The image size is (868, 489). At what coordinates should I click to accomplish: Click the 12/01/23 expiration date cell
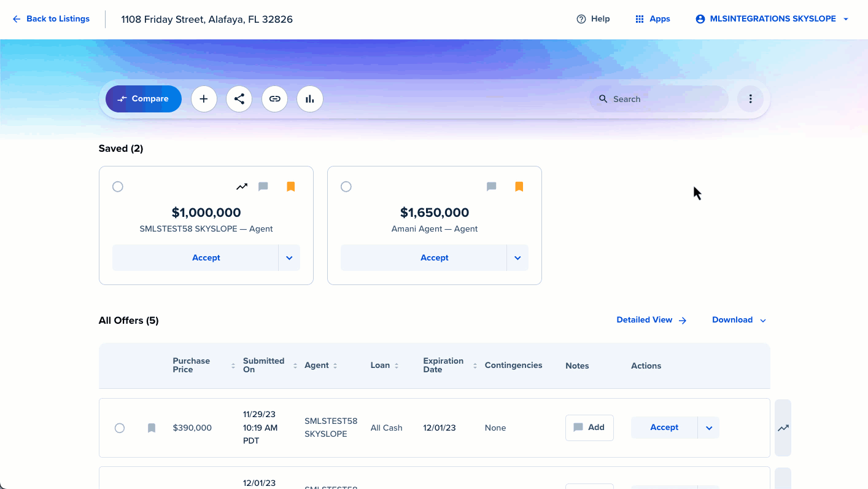click(x=440, y=428)
